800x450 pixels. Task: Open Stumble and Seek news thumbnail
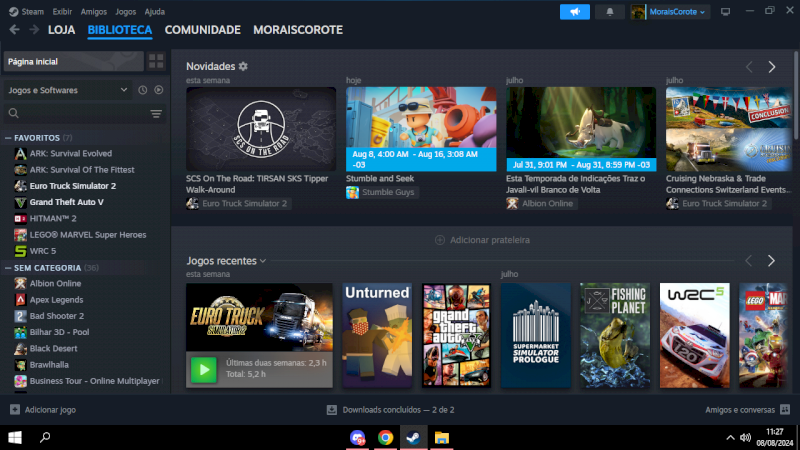[421, 129]
